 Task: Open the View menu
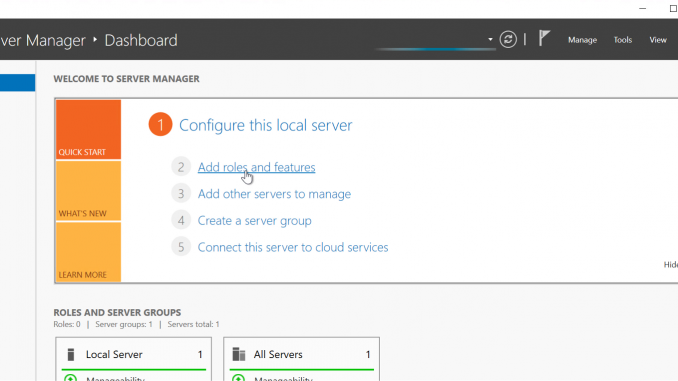[x=658, y=40]
